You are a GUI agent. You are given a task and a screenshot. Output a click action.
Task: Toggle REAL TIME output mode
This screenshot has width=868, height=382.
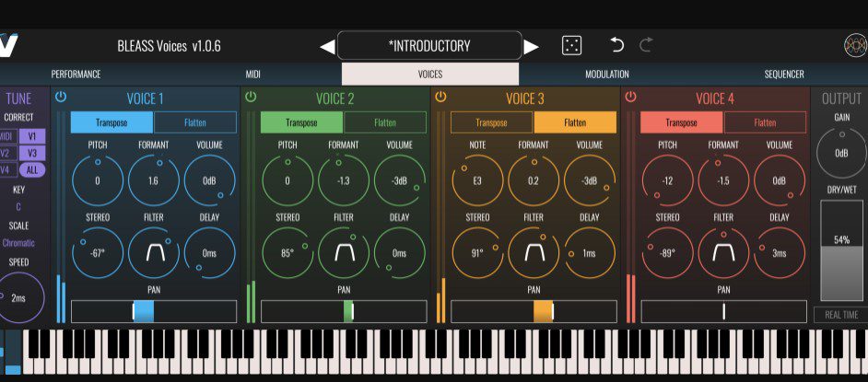click(x=841, y=315)
